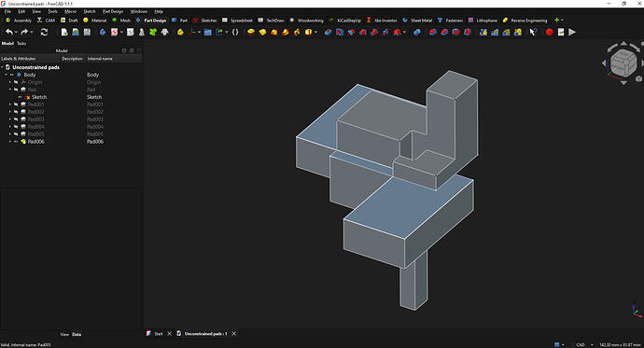Toggle visibility of Pad003
644x348 pixels.
pyautogui.click(x=16, y=119)
